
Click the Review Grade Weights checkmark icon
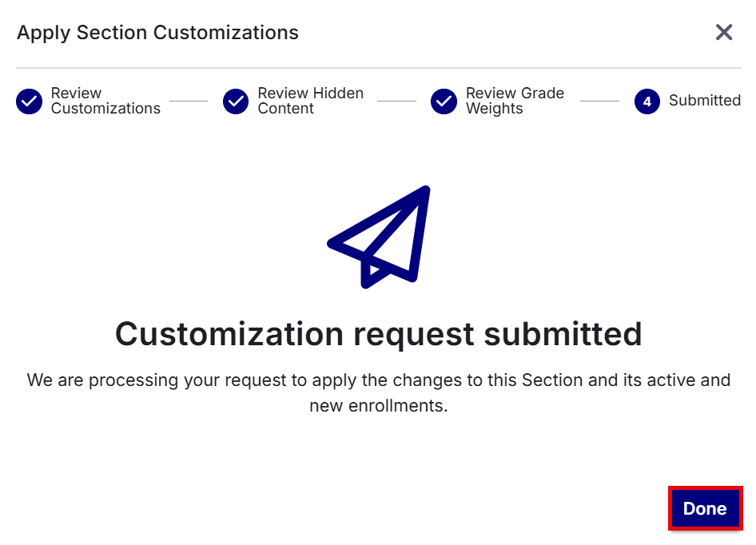(x=444, y=101)
